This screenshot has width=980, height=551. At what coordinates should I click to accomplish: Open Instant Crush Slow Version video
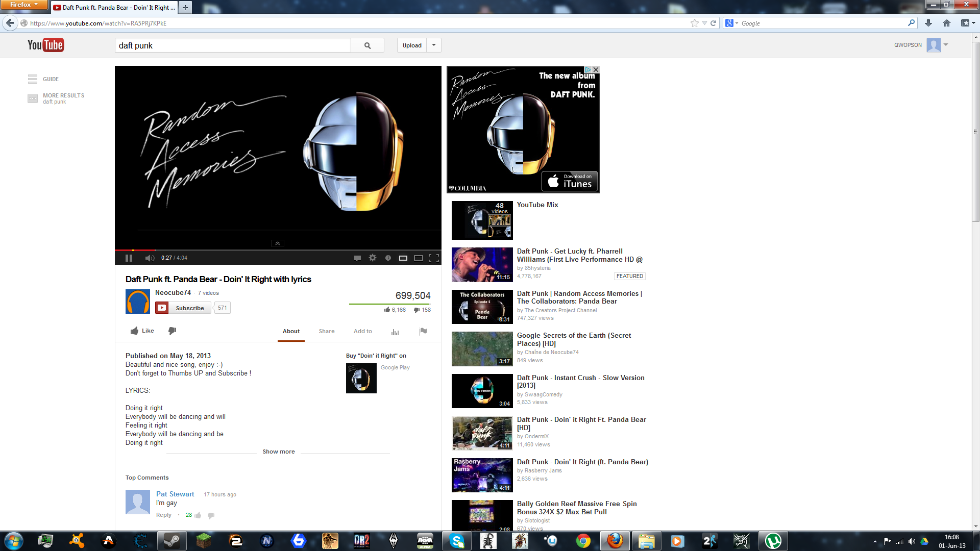click(581, 382)
